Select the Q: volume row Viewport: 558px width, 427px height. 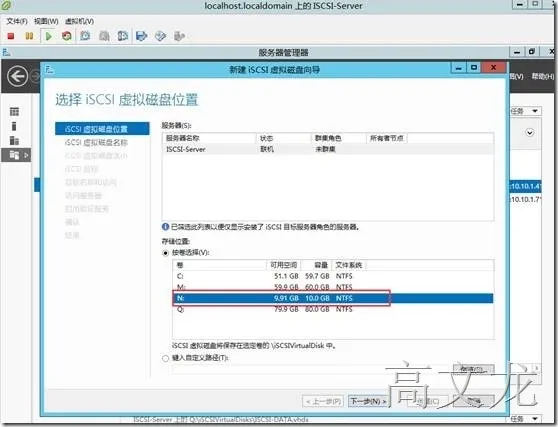(x=333, y=309)
